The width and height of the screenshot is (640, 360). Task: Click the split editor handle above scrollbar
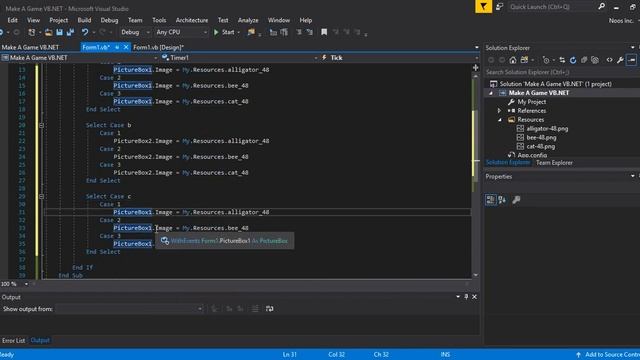(x=476, y=67)
